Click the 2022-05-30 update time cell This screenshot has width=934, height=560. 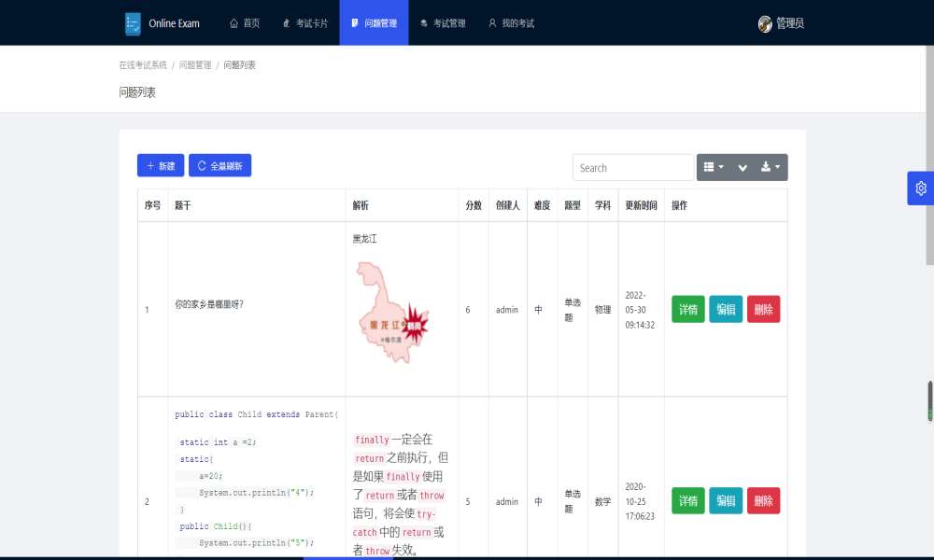[640, 310]
